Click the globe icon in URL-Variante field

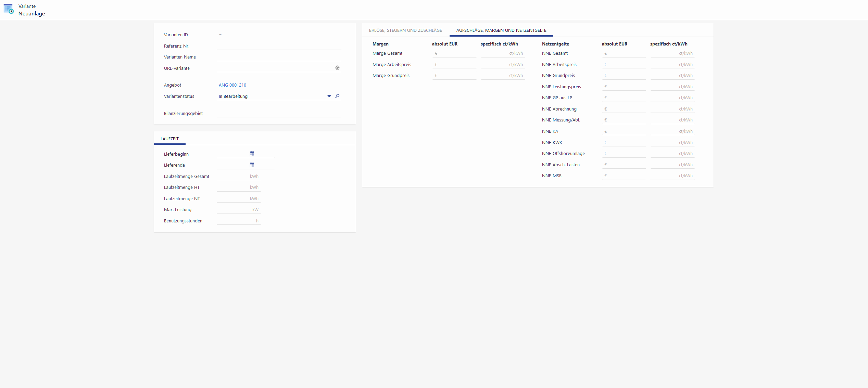[337, 68]
